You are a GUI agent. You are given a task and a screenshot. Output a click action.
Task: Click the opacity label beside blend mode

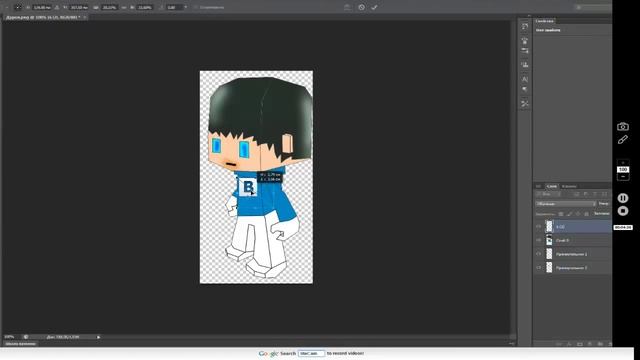click(604, 204)
